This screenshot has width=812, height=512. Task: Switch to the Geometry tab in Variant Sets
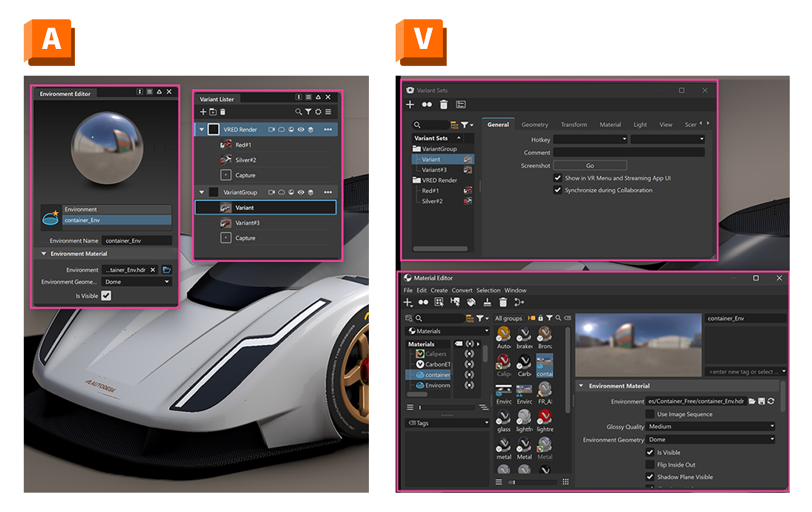pyautogui.click(x=534, y=125)
